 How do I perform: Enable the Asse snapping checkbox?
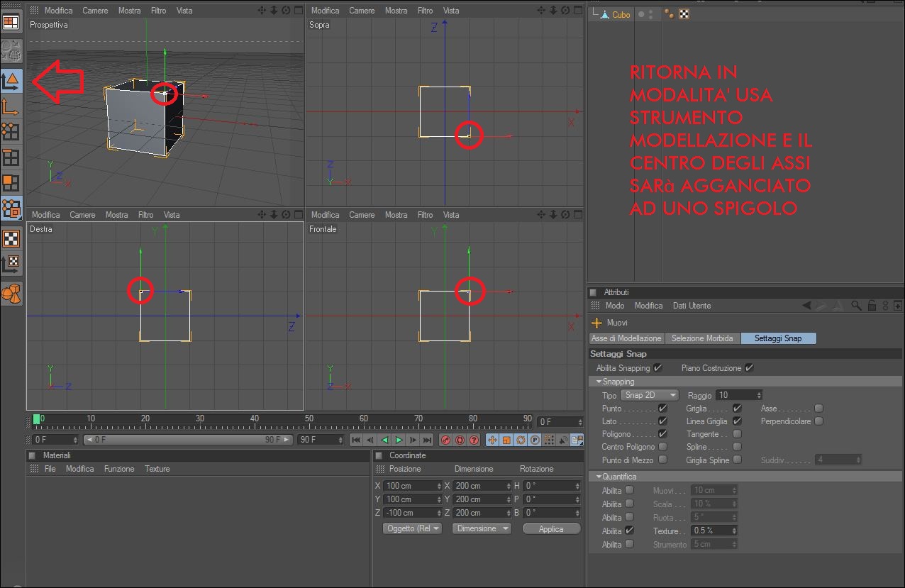tap(818, 409)
